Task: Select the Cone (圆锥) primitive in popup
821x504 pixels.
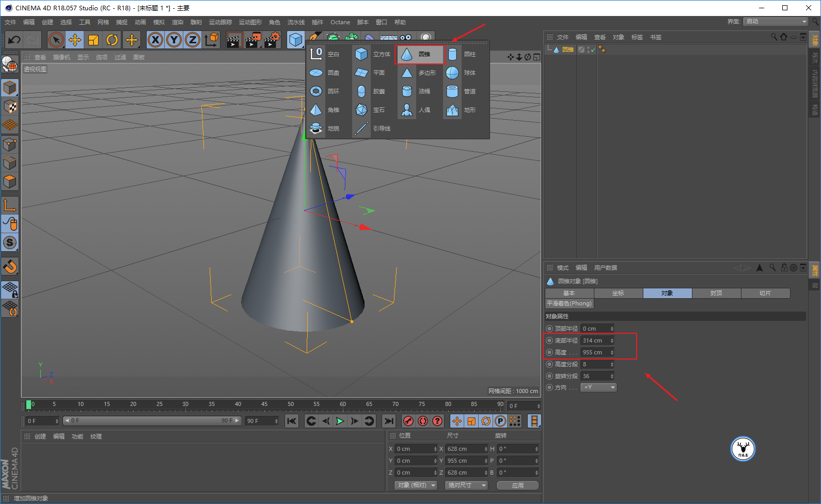Action: click(420, 55)
